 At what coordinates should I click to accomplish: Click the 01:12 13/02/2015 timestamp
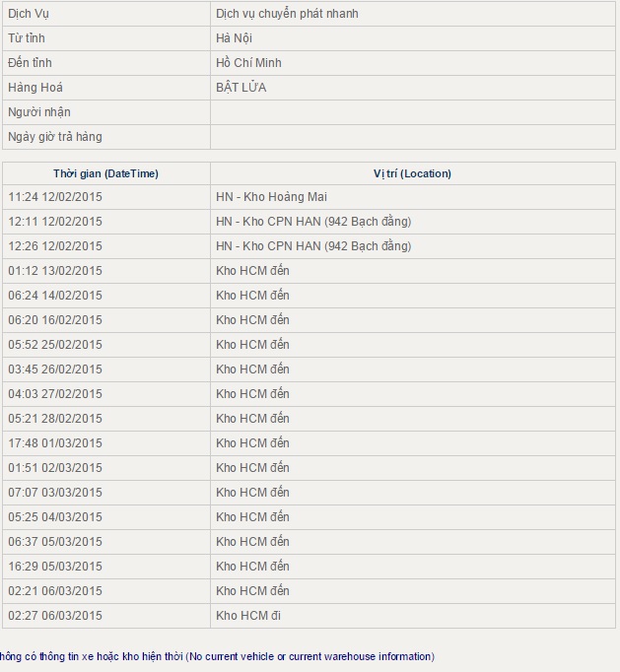pyautogui.click(x=55, y=271)
